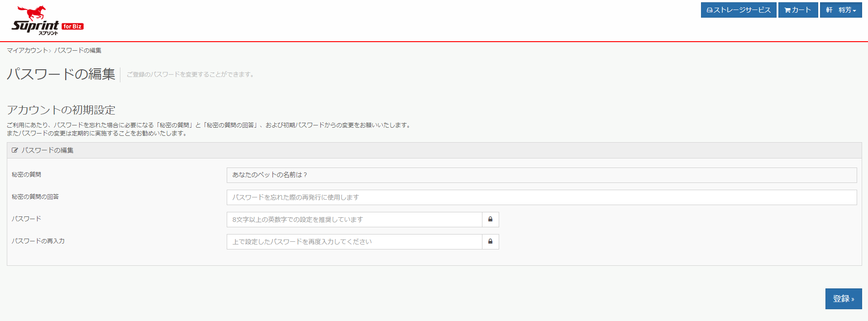
Task: Open the 秘密の質問 secret question dropdown
Action: click(x=541, y=175)
